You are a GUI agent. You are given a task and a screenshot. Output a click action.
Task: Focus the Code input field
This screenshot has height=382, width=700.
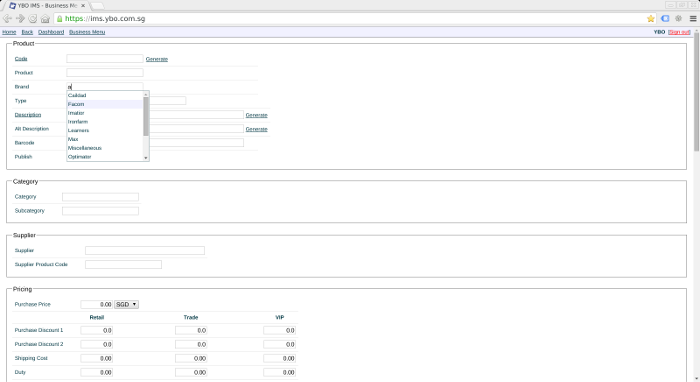105,58
